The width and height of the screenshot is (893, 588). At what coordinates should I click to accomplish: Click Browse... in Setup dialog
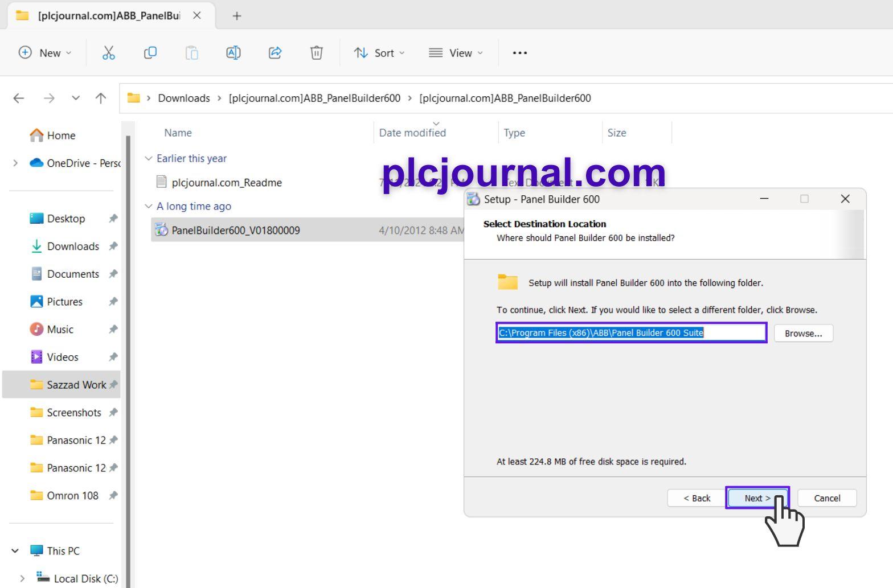pyautogui.click(x=804, y=334)
